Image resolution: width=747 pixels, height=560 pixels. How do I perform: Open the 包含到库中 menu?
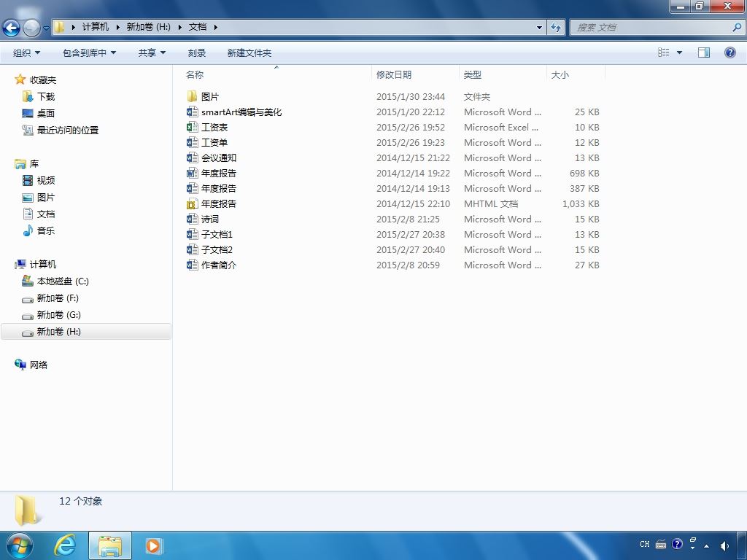click(x=89, y=52)
